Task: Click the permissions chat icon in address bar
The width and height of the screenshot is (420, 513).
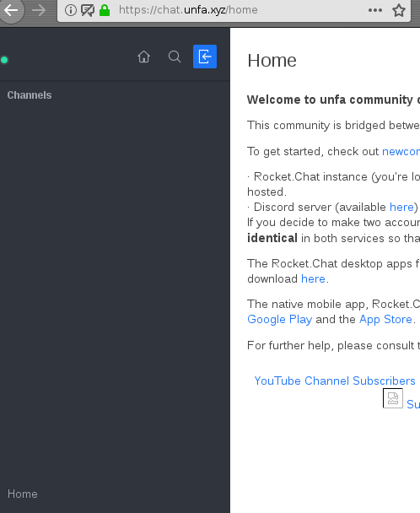Action: pyautogui.click(x=88, y=10)
